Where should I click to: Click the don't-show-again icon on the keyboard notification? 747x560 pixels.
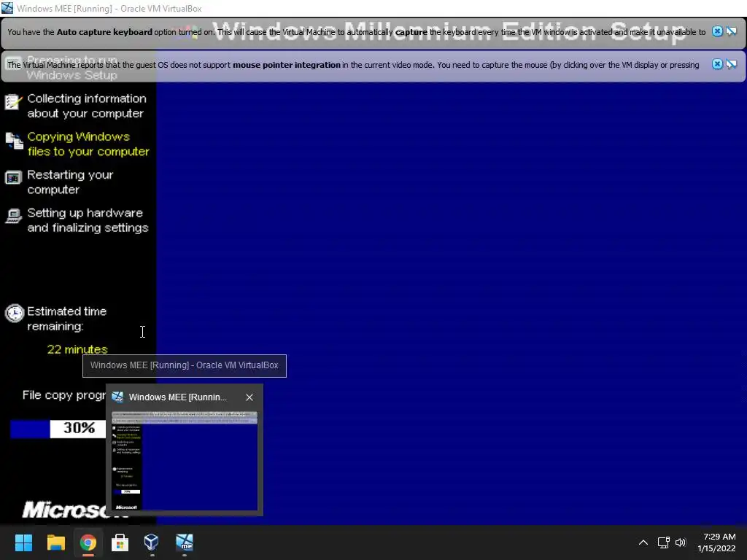[731, 31]
